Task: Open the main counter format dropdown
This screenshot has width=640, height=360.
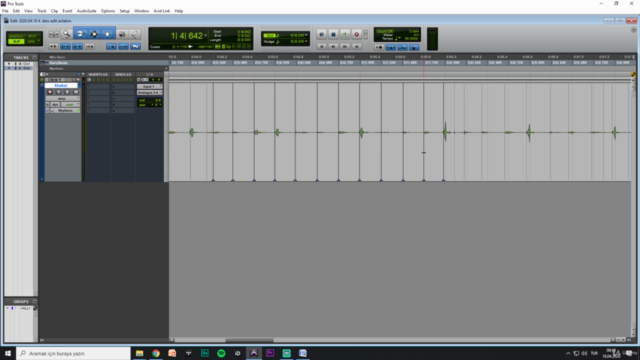Action: click(205, 36)
